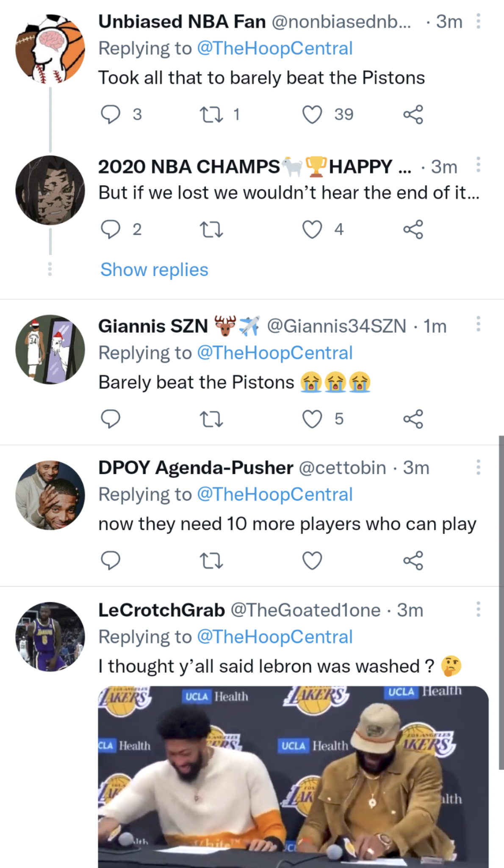
Task: Like the 2020 NBA CHAMPS tweet
Action: 312,229
